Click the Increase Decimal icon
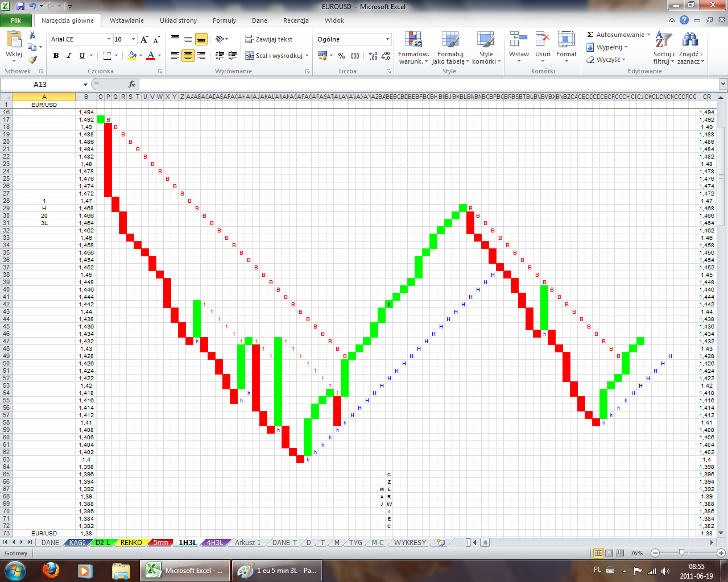Image resolution: width=728 pixels, height=582 pixels. (x=373, y=56)
